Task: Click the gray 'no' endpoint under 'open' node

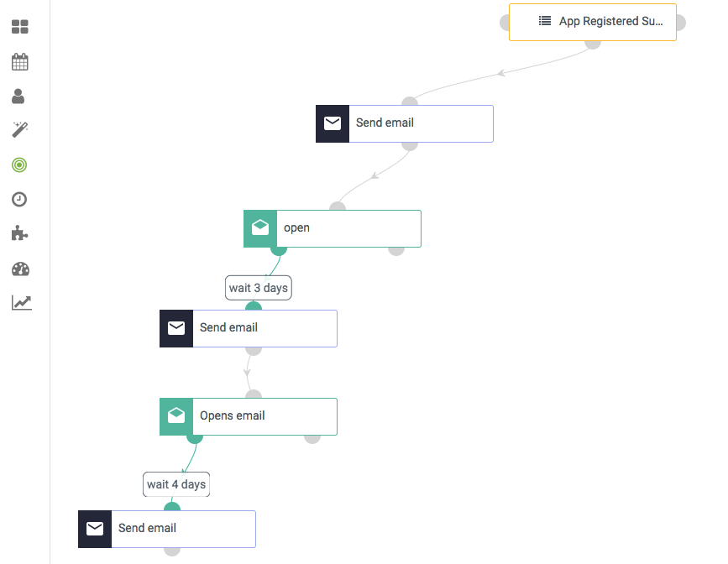Action: (x=396, y=251)
